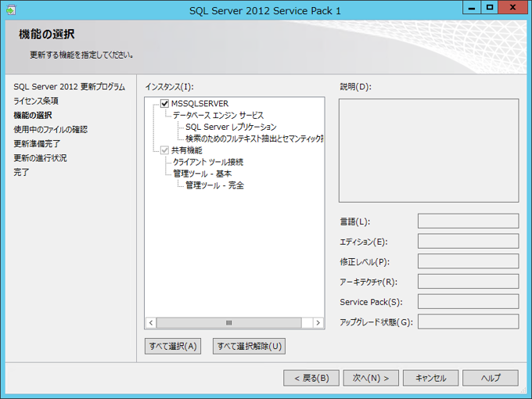Viewport: 532px width, 399px height.
Task: Click the 共有機能 label in the tree
Action: (187, 150)
